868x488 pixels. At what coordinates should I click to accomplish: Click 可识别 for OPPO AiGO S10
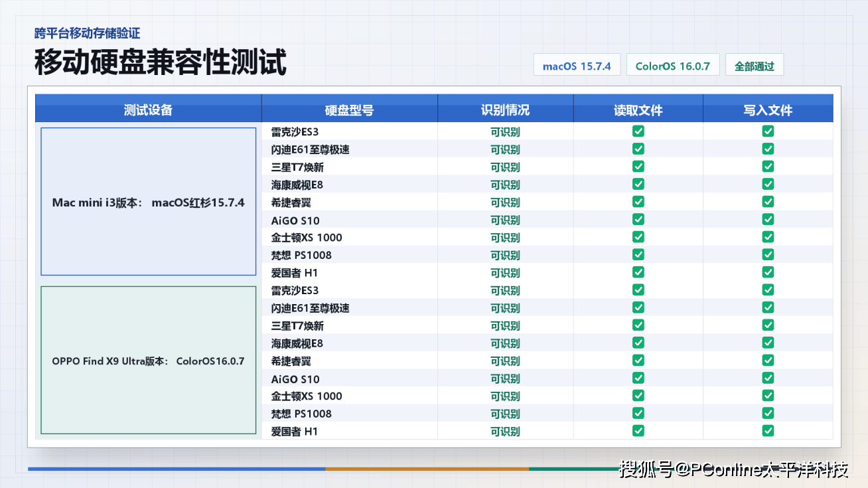pos(505,378)
